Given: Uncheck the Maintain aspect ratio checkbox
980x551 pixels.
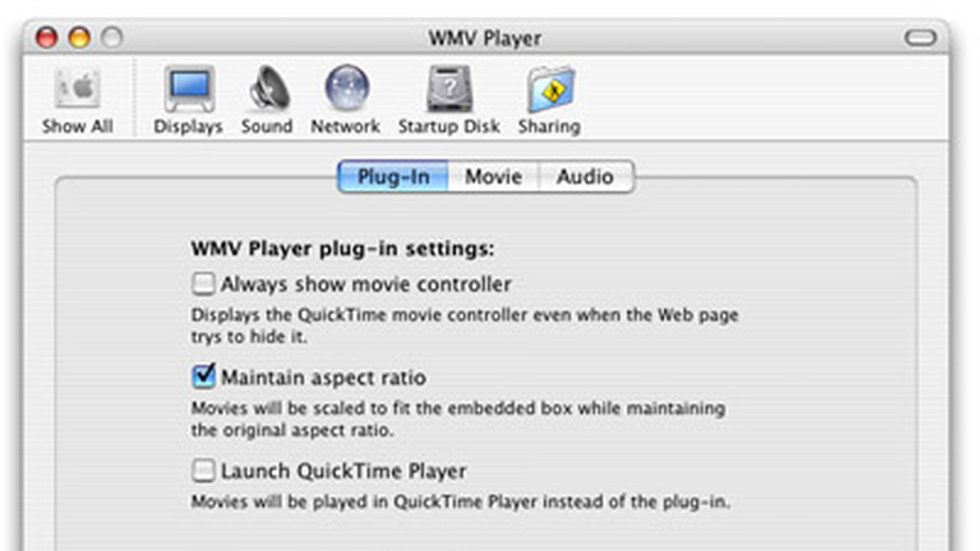Looking at the screenshot, I should (x=204, y=377).
